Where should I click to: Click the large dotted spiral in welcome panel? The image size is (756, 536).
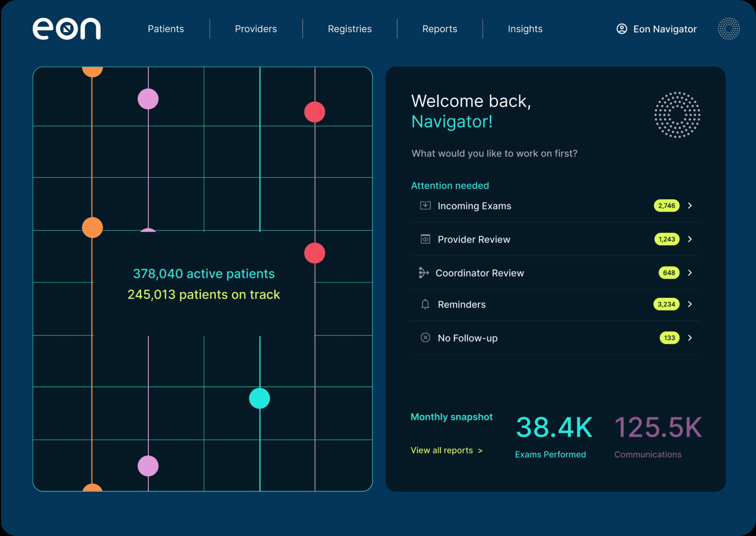[x=677, y=115]
